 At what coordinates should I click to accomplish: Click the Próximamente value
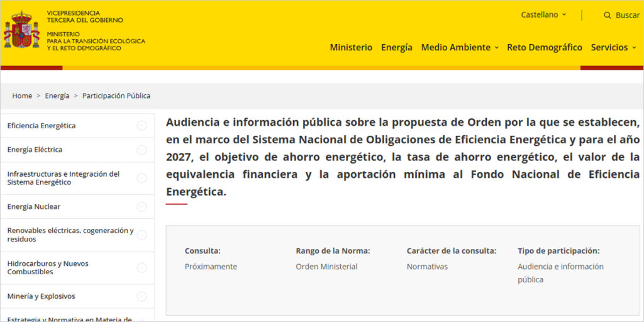(211, 267)
